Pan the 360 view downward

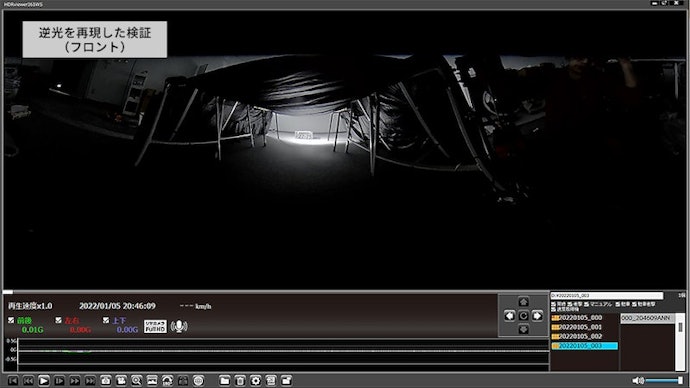(x=523, y=329)
